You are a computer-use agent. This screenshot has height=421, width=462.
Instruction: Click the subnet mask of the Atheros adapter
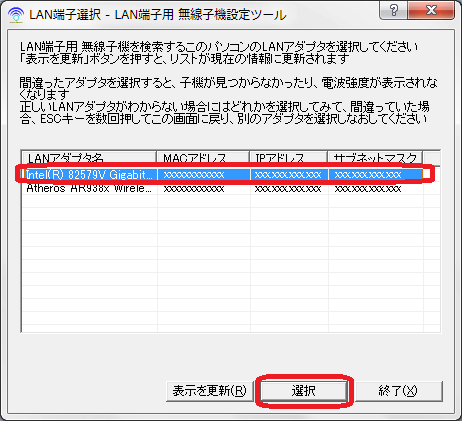coord(368,189)
